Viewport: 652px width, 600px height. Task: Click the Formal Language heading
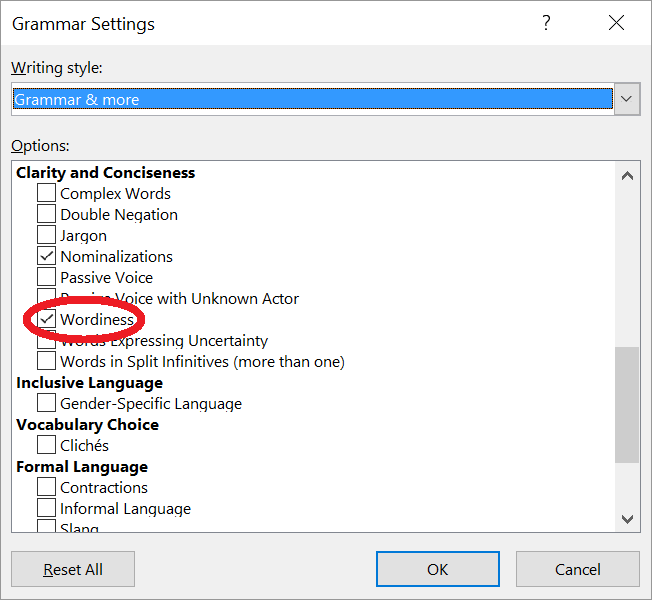82,467
